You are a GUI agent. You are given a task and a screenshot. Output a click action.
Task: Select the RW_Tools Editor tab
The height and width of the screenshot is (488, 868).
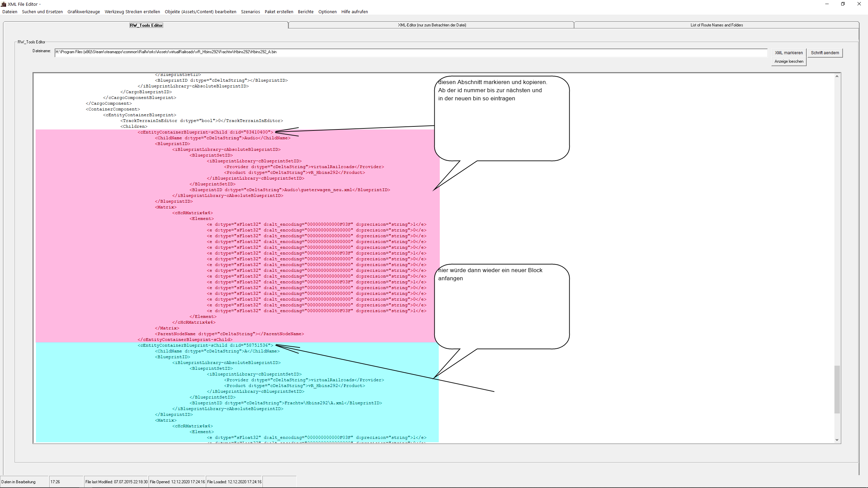146,25
